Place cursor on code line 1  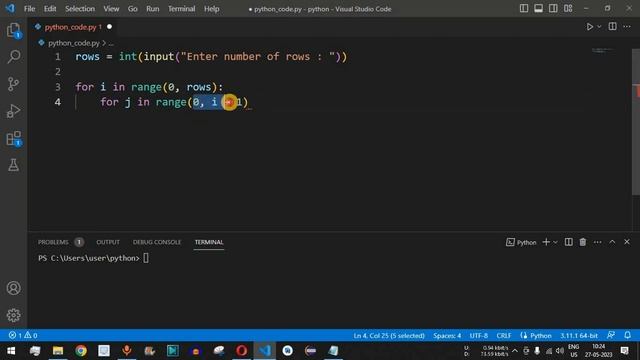pyautogui.click(x=211, y=57)
